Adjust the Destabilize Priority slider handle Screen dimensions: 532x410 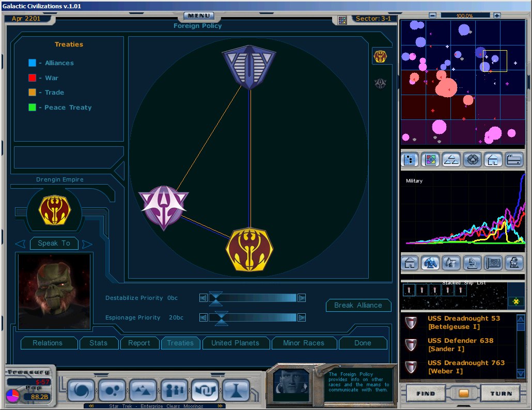[215, 298]
